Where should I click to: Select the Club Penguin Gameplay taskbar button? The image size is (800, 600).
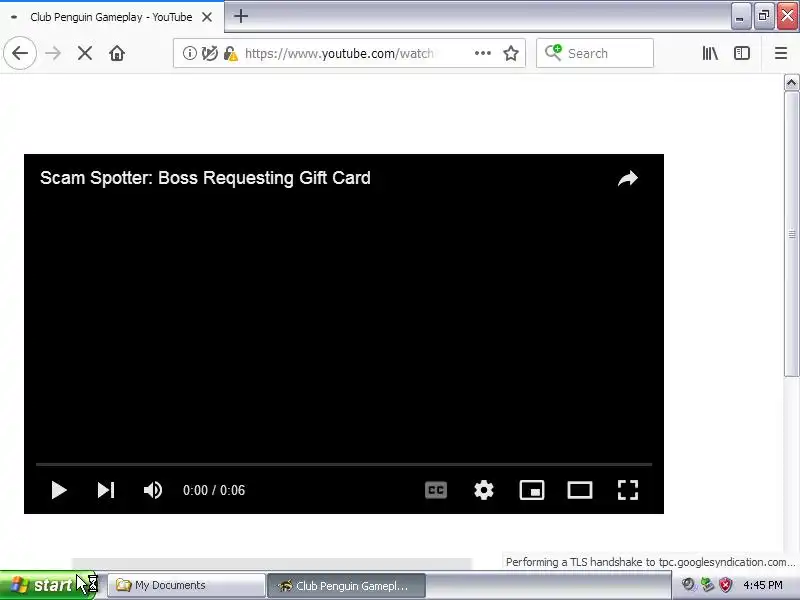pyautogui.click(x=346, y=586)
